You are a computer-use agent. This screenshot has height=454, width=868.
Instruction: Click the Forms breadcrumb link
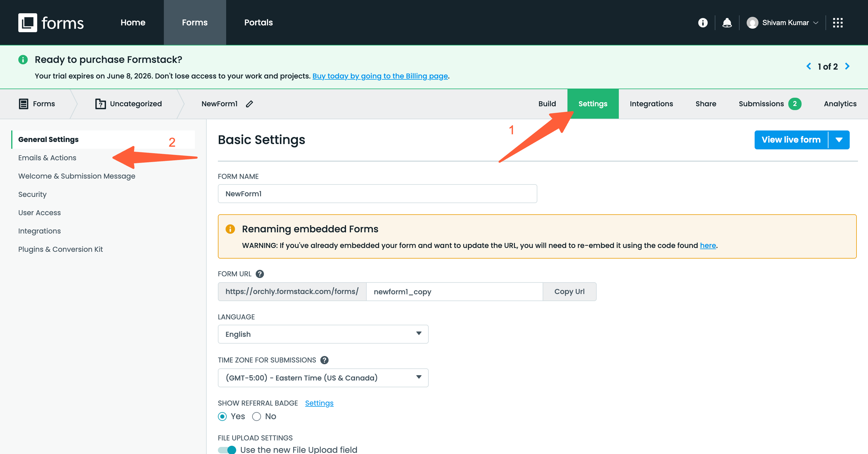click(x=44, y=104)
